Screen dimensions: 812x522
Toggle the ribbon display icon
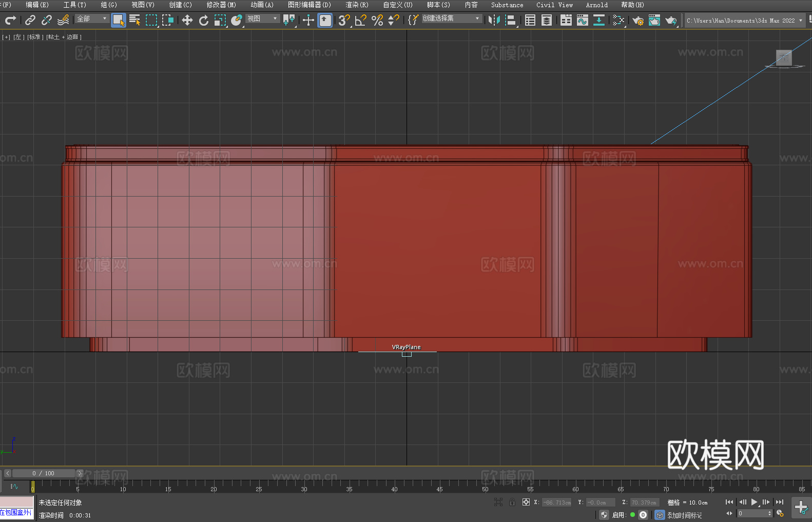coord(566,20)
